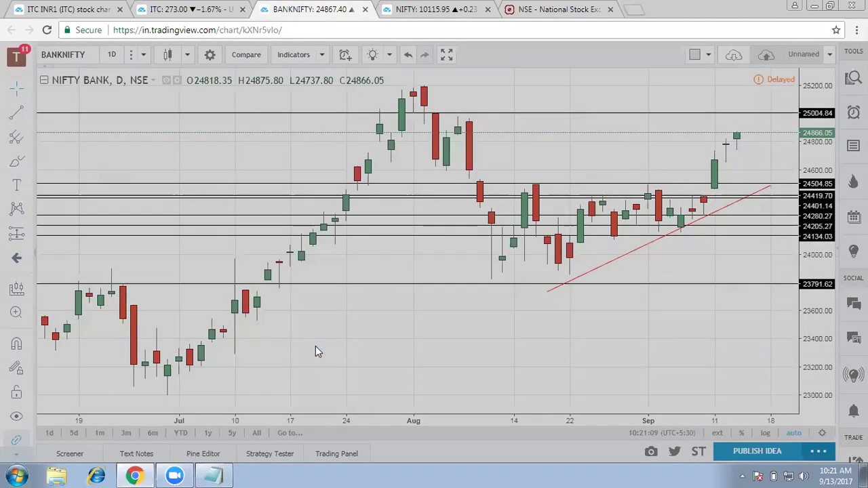Open the pitchfork and Gann tools
Image resolution: width=868 pixels, height=488 pixels.
[x=17, y=137]
